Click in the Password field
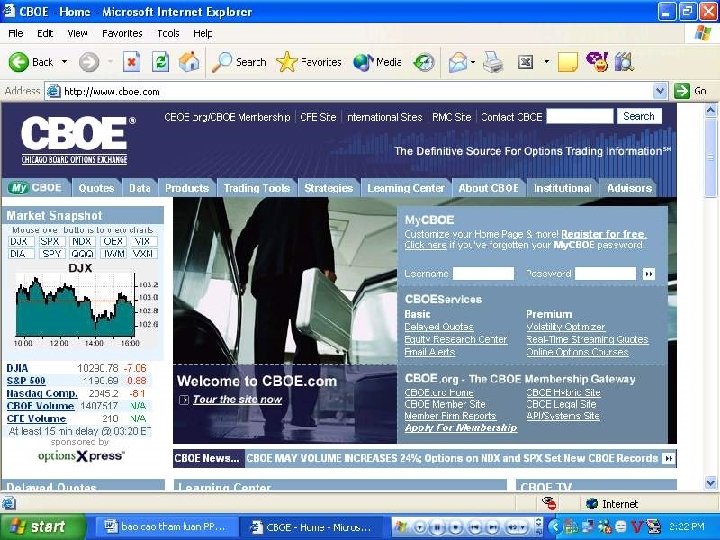Viewport: 720px width, 540px height. (x=605, y=274)
